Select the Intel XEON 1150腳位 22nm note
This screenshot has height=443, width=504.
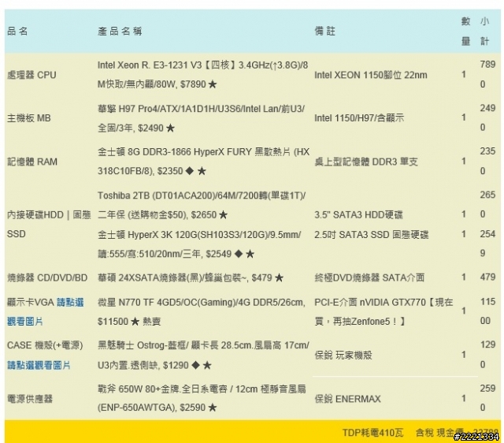pos(371,75)
